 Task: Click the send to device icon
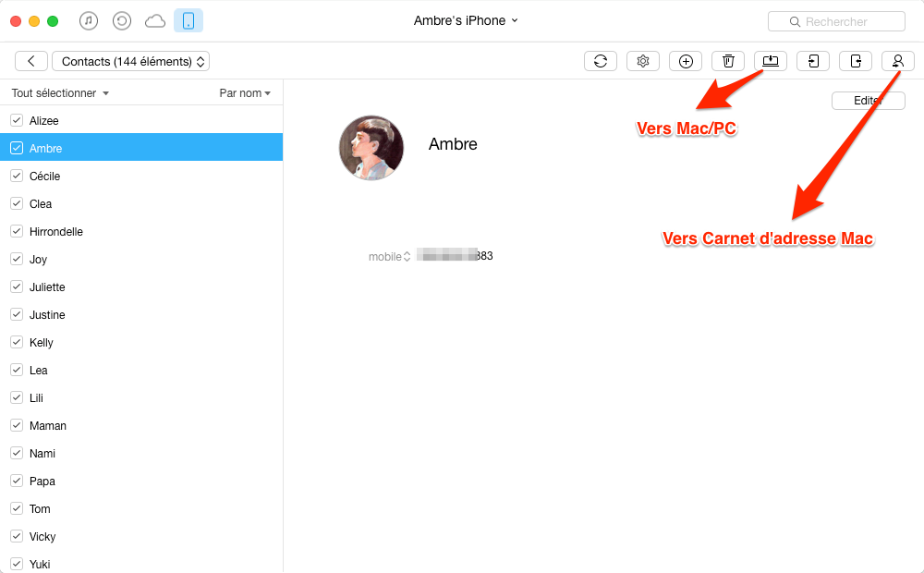[x=813, y=61]
